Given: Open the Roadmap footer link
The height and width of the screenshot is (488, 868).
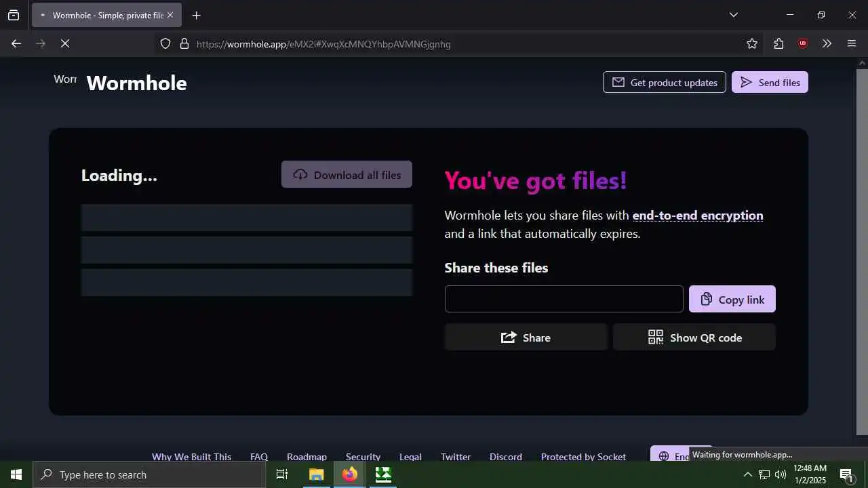Looking at the screenshot, I should [x=307, y=456].
